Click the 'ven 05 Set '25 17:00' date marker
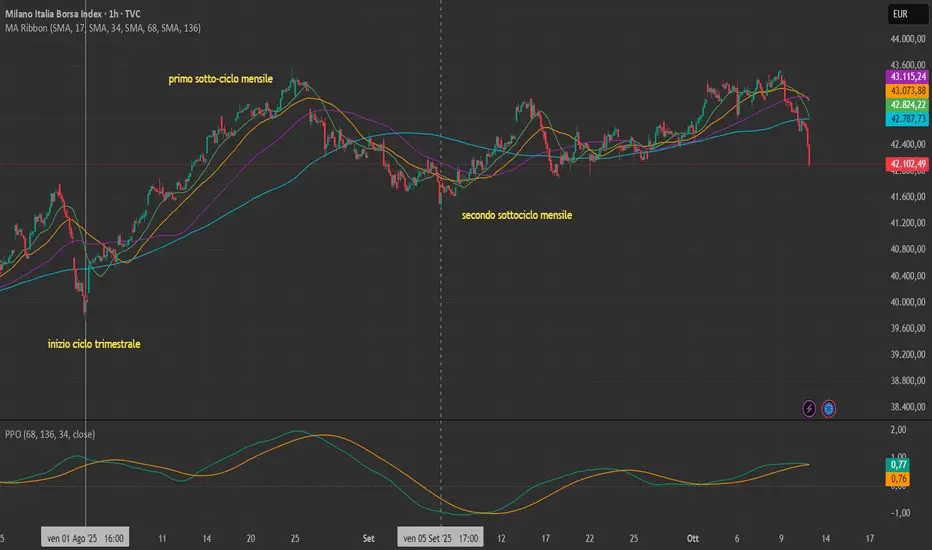This screenshot has height=550, width=932. (x=440, y=538)
